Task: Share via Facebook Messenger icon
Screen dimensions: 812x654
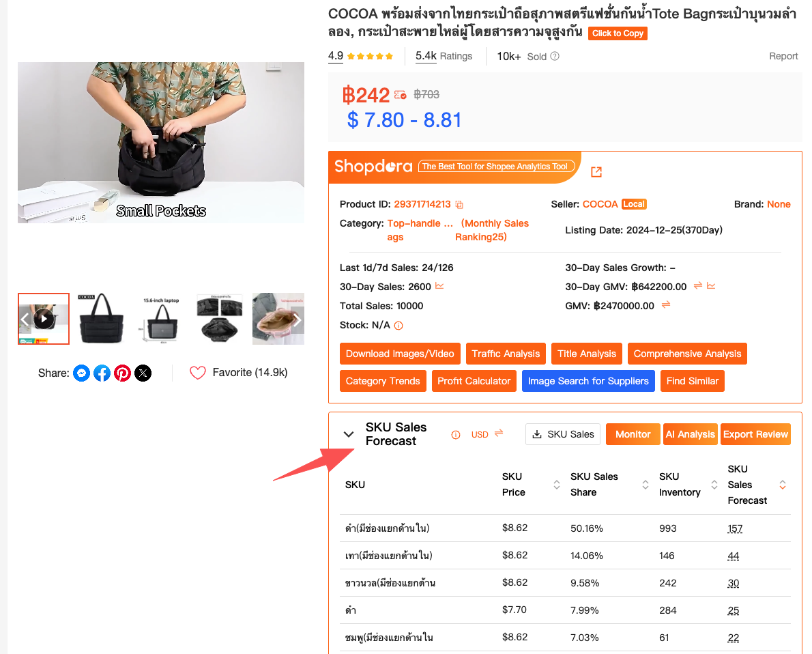Action: click(x=81, y=373)
